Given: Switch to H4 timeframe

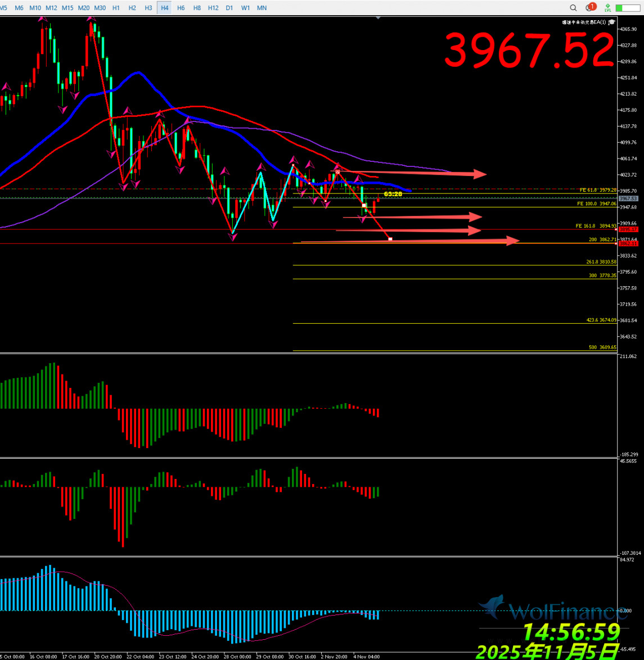Looking at the screenshot, I should coord(164,8).
